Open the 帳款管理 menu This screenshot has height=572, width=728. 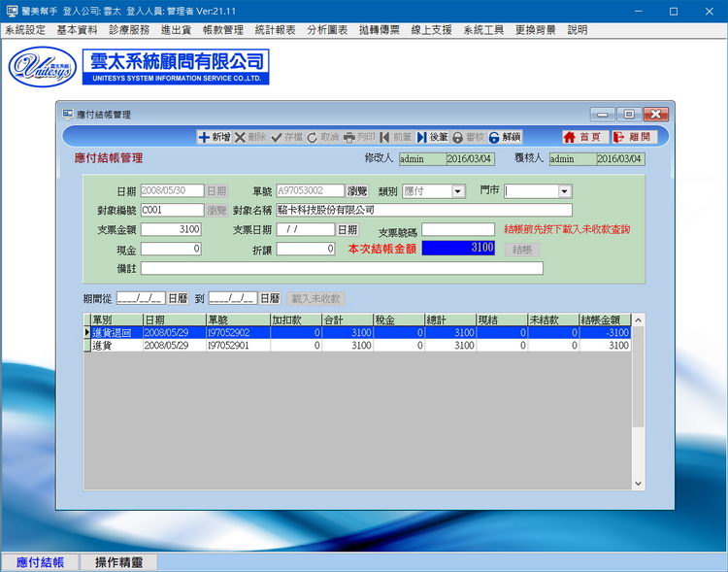tap(222, 30)
